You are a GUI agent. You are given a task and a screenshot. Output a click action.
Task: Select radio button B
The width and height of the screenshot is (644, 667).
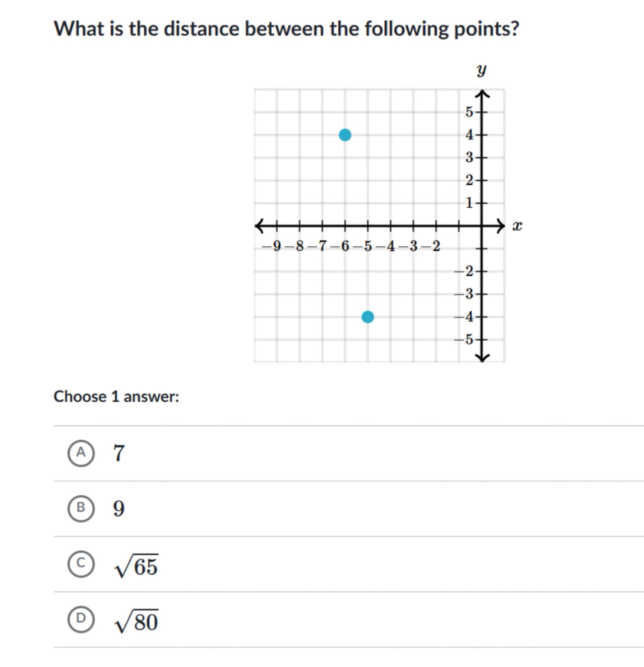(81, 508)
